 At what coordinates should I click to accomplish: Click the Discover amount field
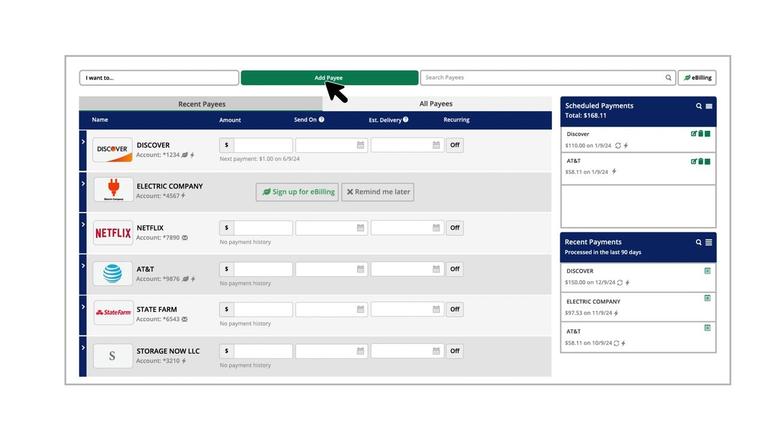263,145
